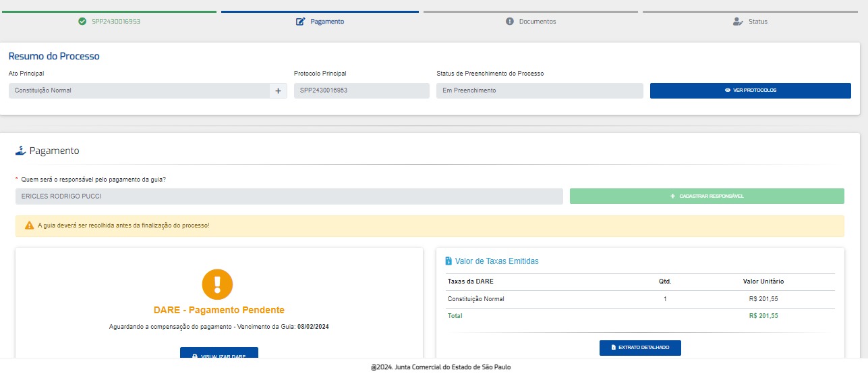Click the plus icon on Cadastrar Responsável button

[x=672, y=196]
